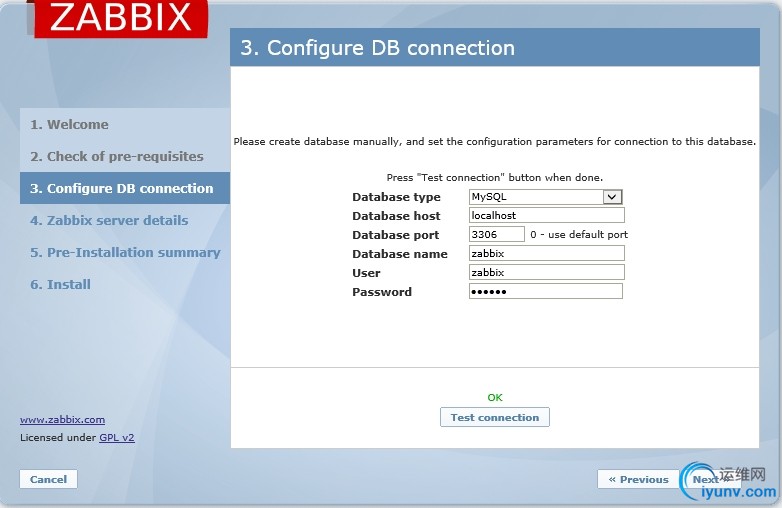782x508 pixels.
Task: Open the www.zabbix.com link
Action: tap(62, 420)
